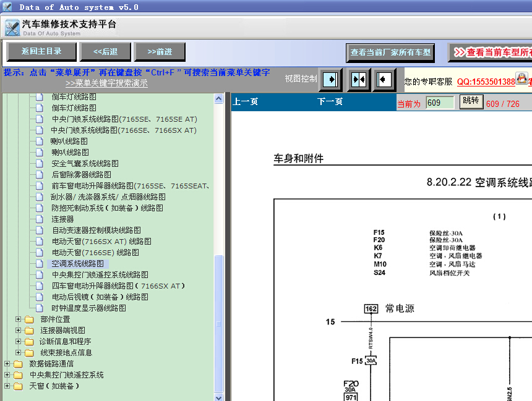
Task: Click the folder icon for 线束接地点信息
Action: pos(30,353)
